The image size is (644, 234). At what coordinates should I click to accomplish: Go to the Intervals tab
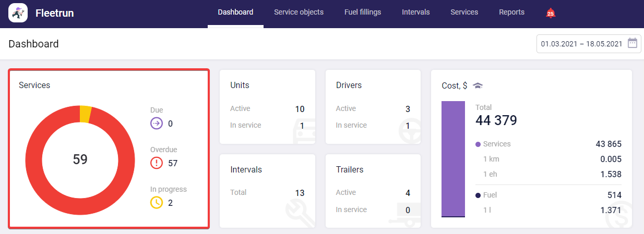tap(415, 12)
